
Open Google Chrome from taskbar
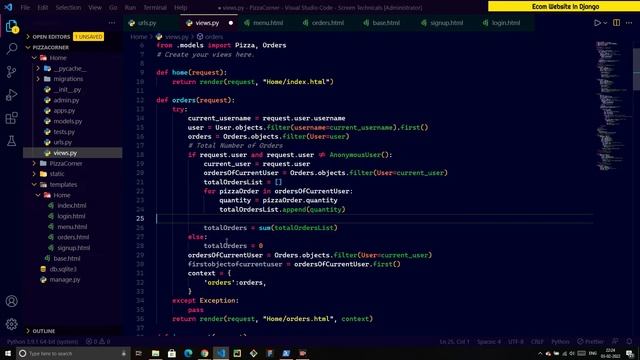coord(204,353)
